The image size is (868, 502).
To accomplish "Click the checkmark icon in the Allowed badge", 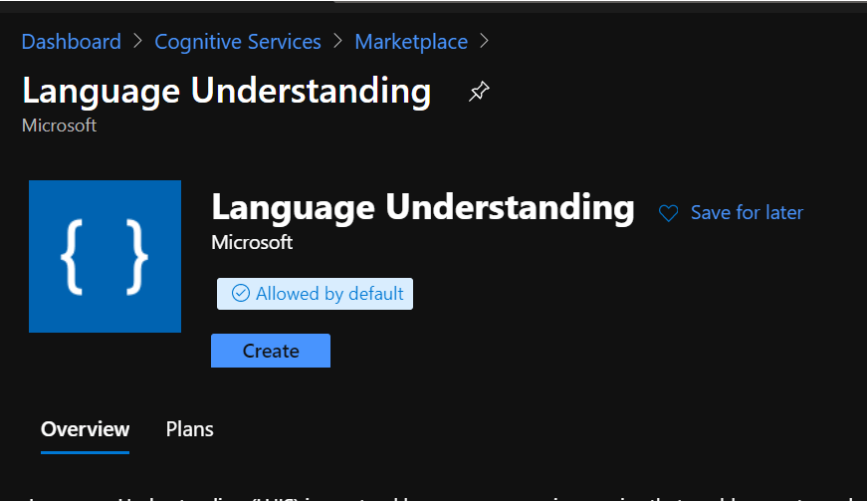I will tap(240, 294).
